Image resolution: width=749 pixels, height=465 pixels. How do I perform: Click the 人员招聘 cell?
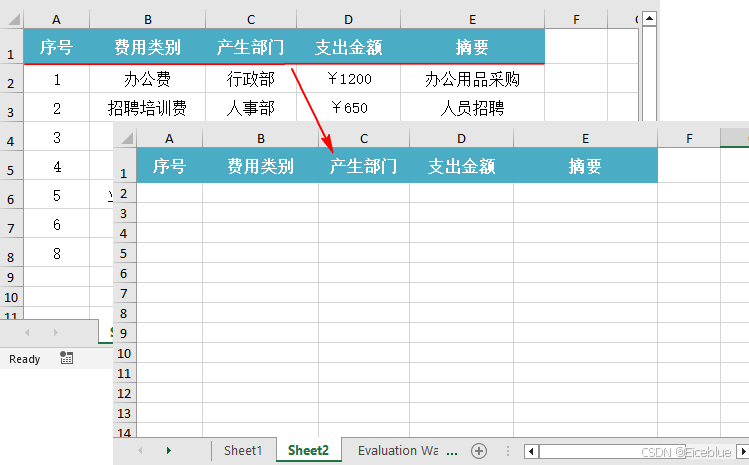coord(472,108)
